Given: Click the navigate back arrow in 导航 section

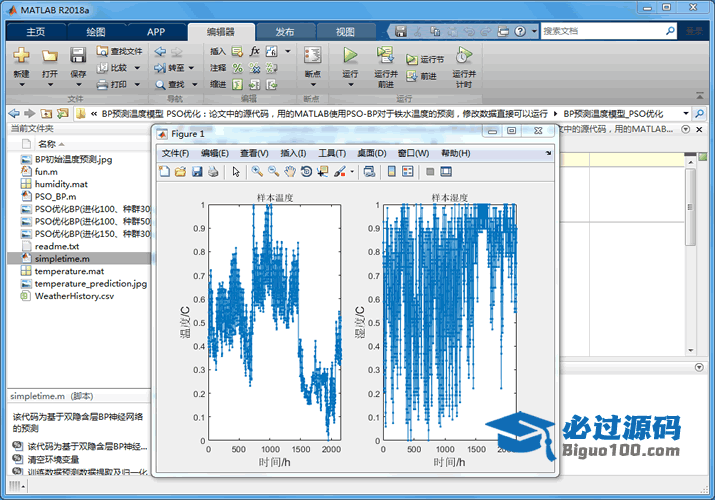Looking at the screenshot, I should click(x=160, y=52).
